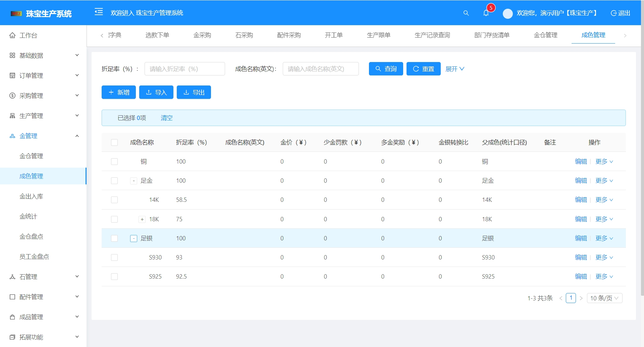Collapse the 足银 row with its minus icon
This screenshot has width=644, height=347.
tap(133, 238)
